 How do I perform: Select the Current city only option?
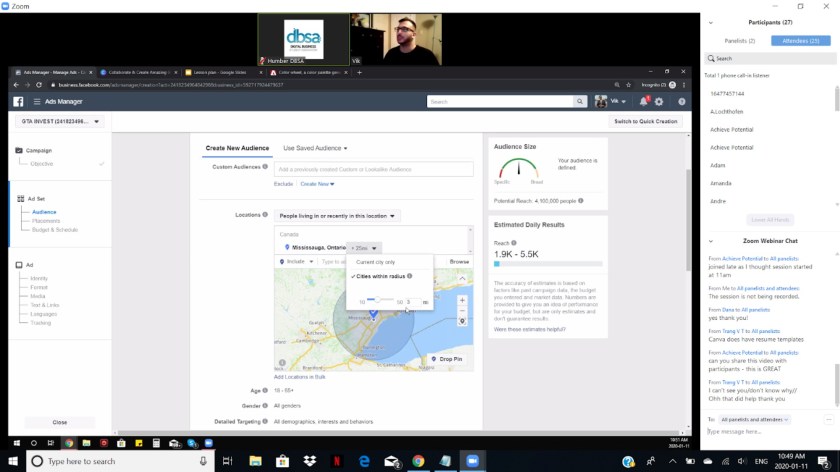375,262
